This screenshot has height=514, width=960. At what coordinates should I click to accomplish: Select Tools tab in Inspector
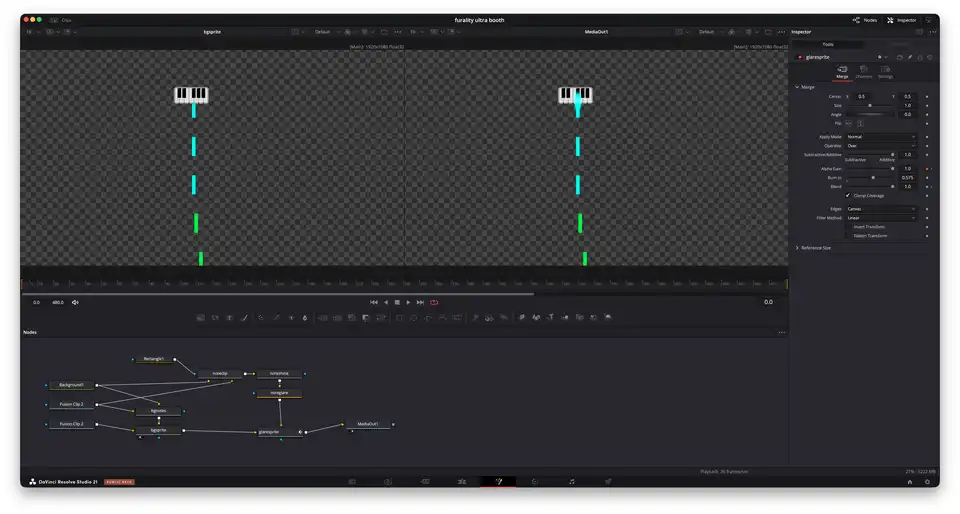tap(828, 44)
